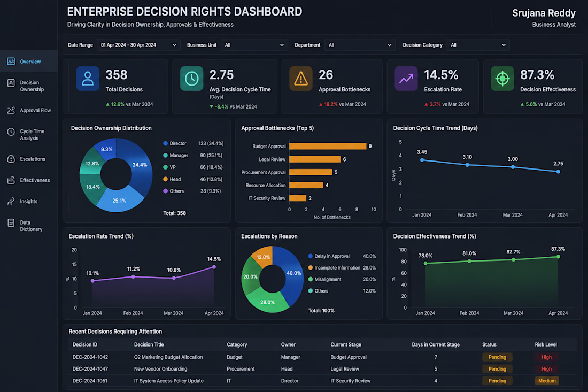Click Misalignment legend color dot

pos(310,279)
